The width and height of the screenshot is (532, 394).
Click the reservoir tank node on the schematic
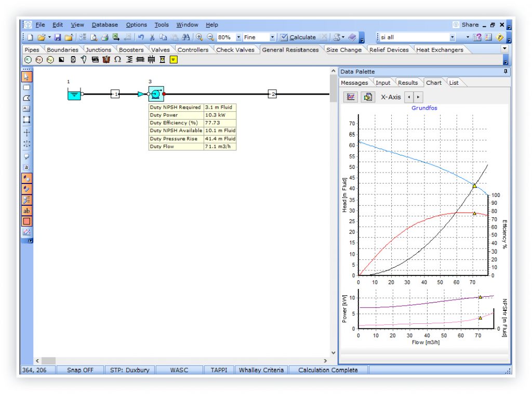(x=75, y=94)
